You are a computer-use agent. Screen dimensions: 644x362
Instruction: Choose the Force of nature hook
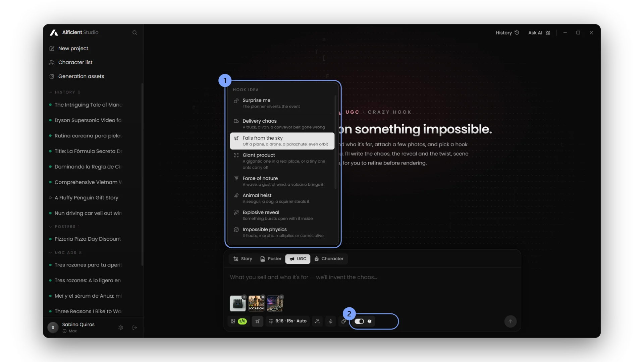pyautogui.click(x=282, y=181)
